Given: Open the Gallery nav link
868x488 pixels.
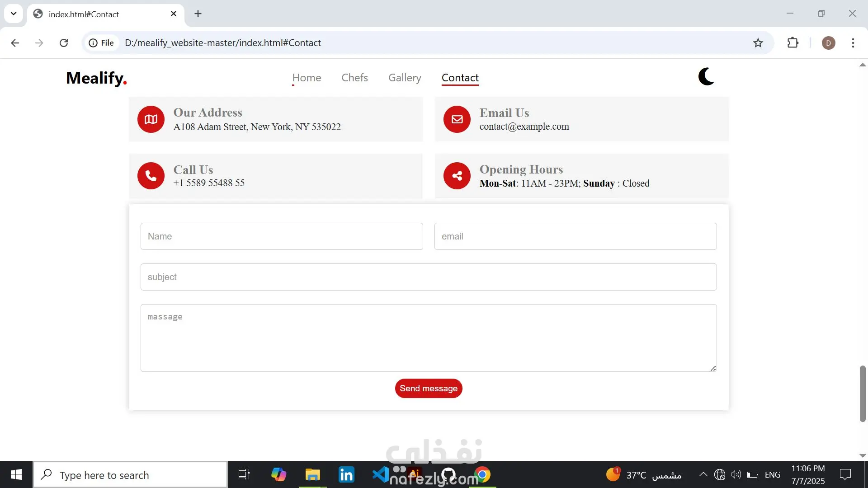Looking at the screenshot, I should [405, 78].
